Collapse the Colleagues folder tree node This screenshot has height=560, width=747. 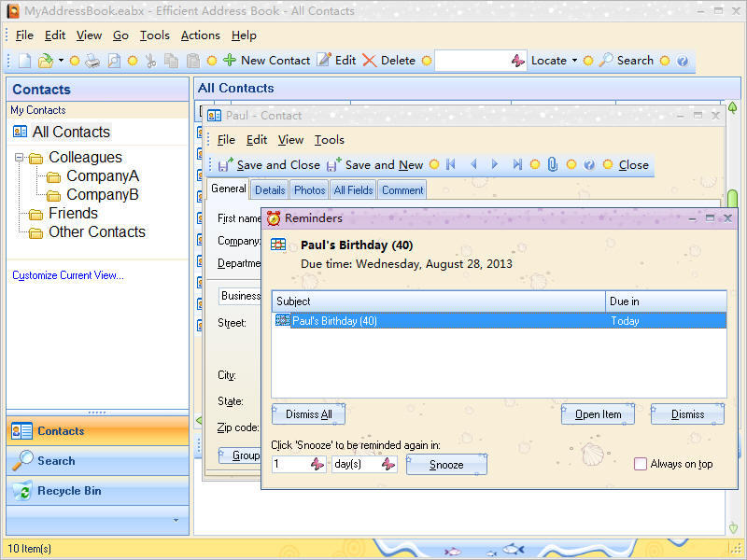[x=19, y=157]
